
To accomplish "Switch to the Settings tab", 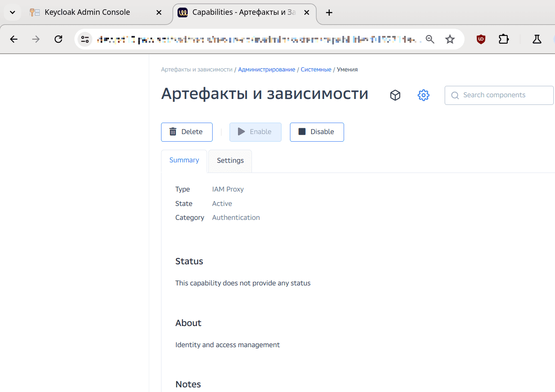I will coord(230,161).
